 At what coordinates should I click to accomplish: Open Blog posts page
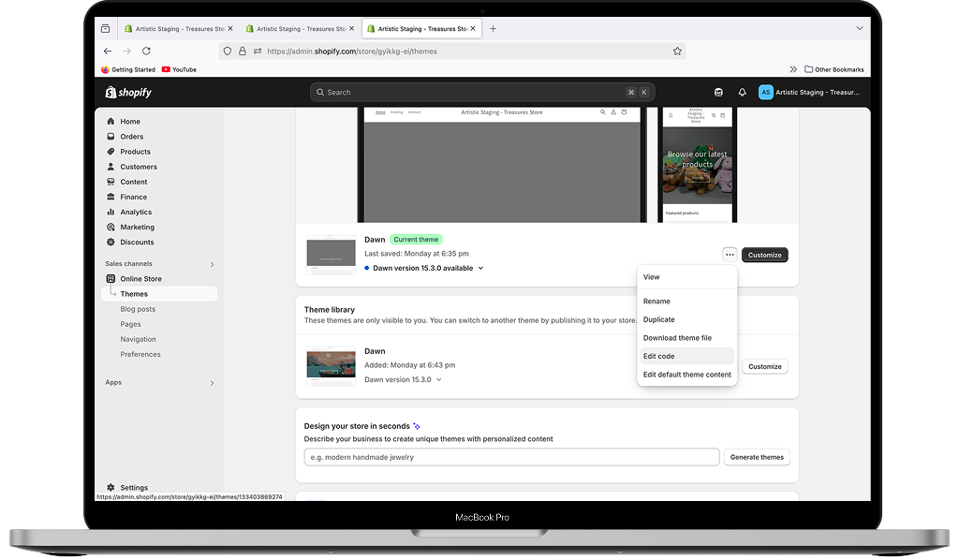pyautogui.click(x=138, y=309)
